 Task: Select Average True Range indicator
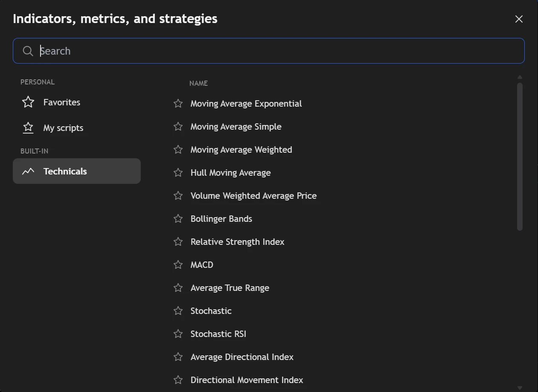pos(230,288)
